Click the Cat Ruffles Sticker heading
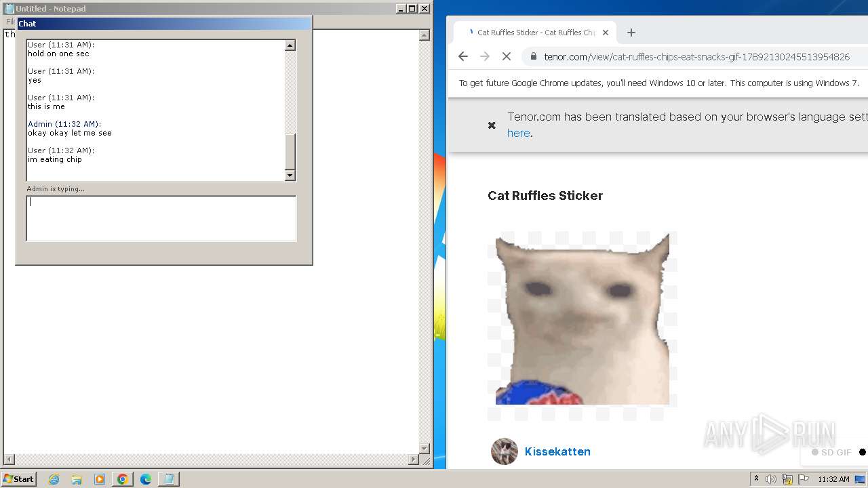 coord(545,196)
